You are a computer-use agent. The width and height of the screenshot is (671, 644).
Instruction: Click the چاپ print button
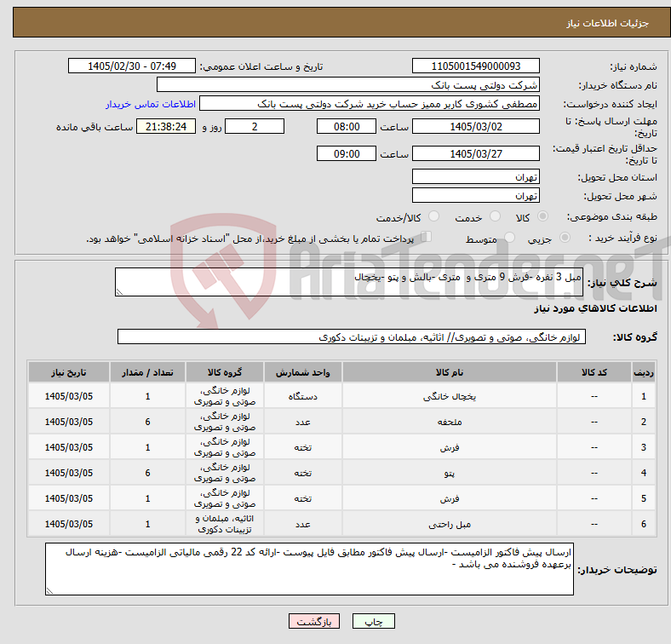(374, 621)
